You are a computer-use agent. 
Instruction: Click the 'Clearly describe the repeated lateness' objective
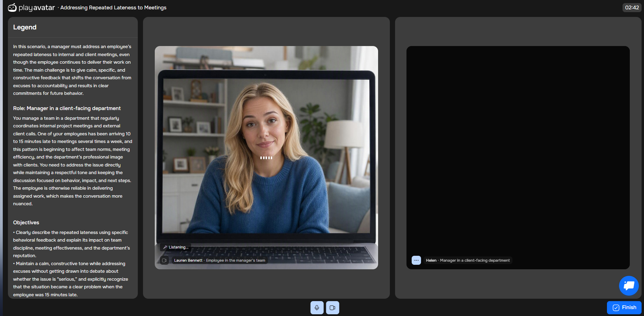(x=72, y=244)
